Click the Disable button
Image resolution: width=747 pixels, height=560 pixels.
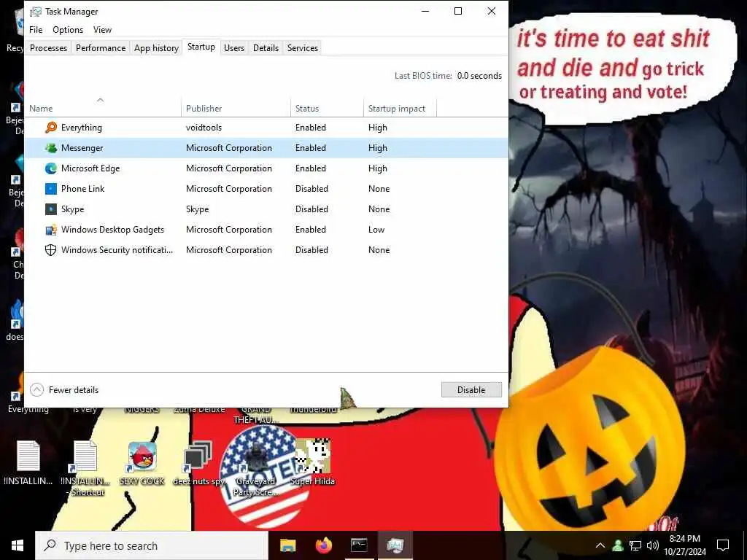click(471, 389)
